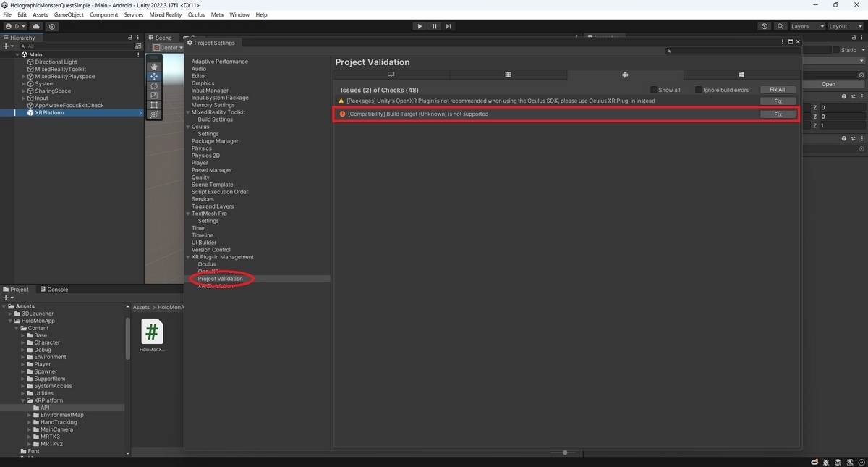Switch to Scene tab
This screenshot has width=868, height=467.
click(x=160, y=38)
